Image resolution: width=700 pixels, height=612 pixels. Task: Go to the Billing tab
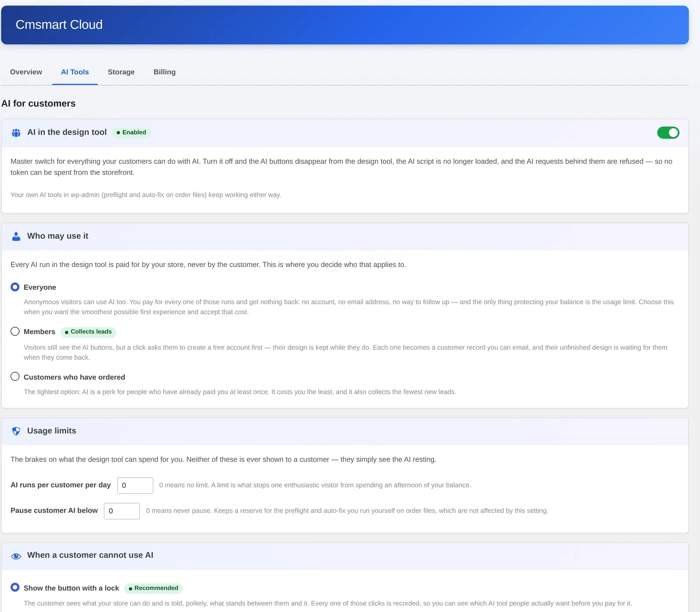(164, 72)
